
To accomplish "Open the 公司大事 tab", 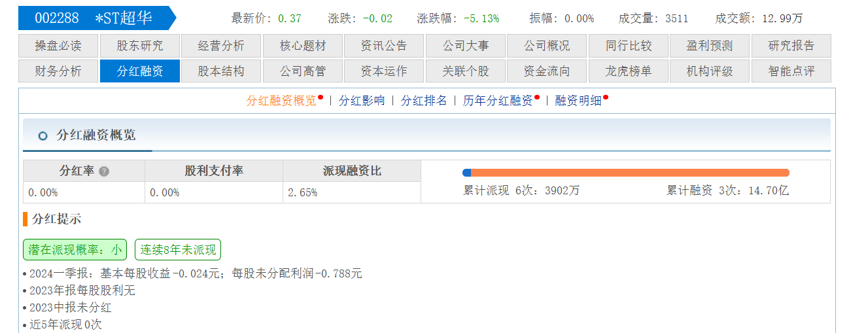I will (x=466, y=46).
